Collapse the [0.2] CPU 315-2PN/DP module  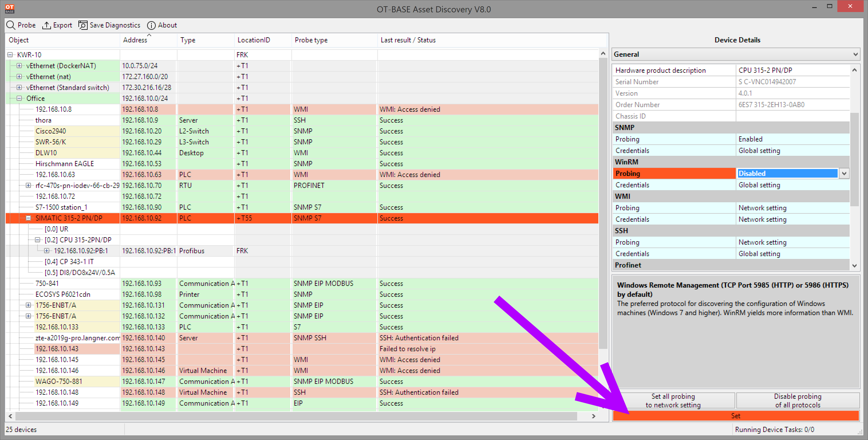pos(38,240)
